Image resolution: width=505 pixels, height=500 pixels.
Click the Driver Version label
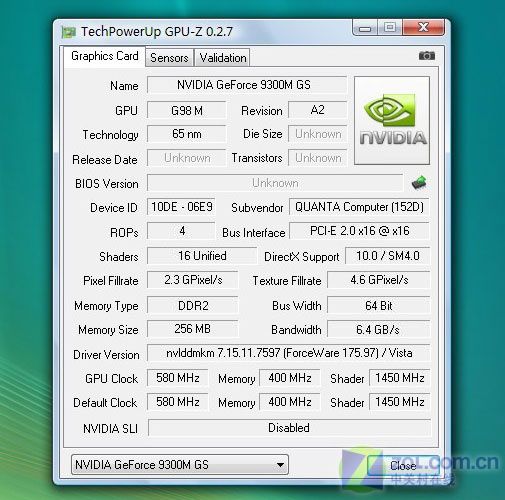click(106, 355)
